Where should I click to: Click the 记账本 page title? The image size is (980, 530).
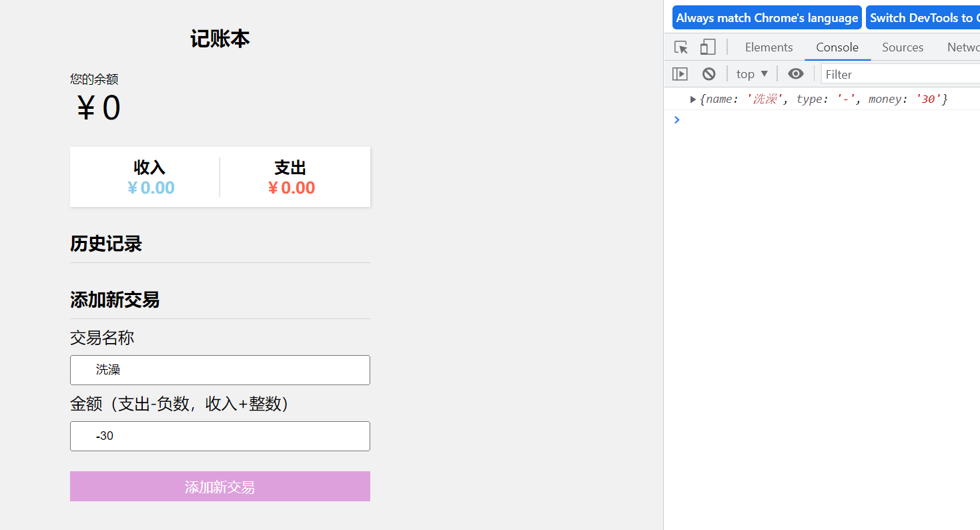click(x=220, y=39)
